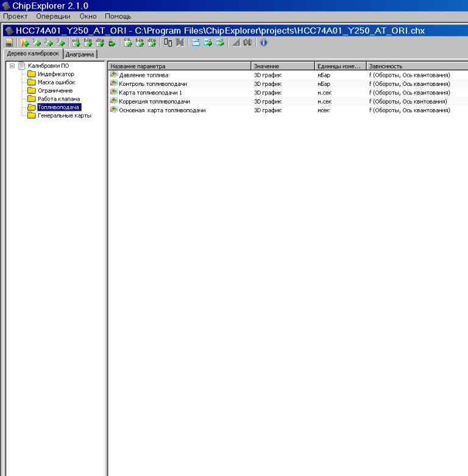Open the Проект menu
The height and width of the screenshot is (476, 468).
[16, 16]
